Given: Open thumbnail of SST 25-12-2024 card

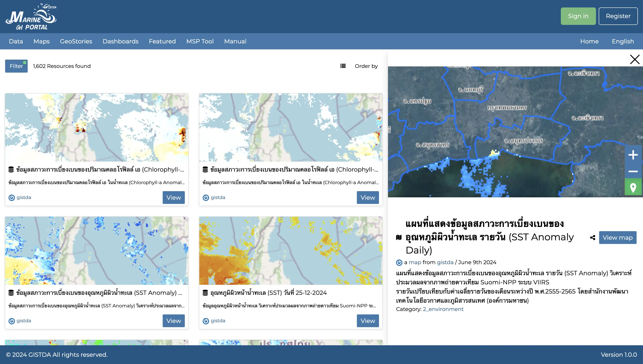Looking at the screenshot, I should click(291, 251).
